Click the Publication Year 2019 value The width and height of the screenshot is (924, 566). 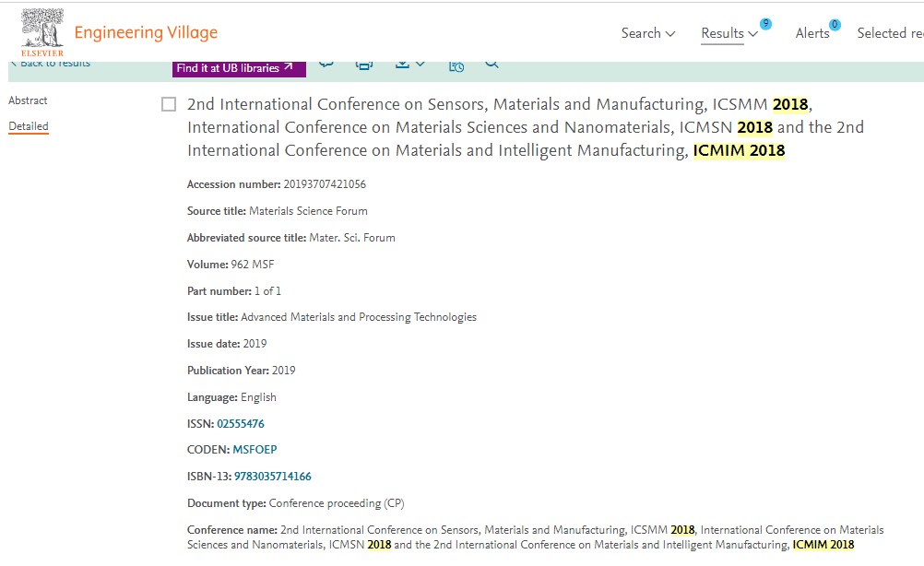[283, 371]
